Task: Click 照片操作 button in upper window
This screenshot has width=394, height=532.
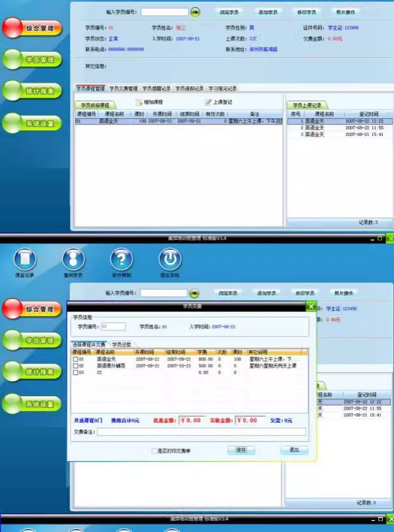Action: [x=346, y=12]
